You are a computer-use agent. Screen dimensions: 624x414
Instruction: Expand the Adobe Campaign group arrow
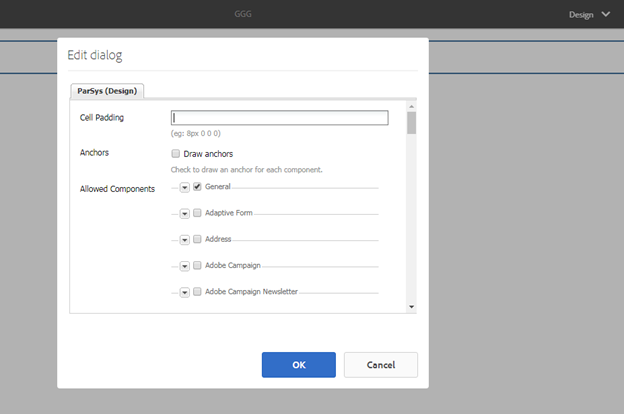coord(185,266)
